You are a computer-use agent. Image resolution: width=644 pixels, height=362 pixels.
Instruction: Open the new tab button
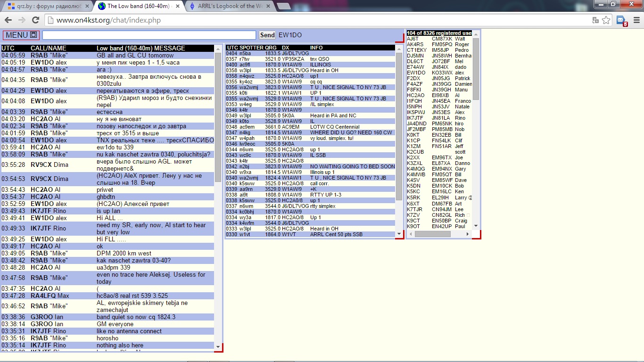[x=283, y=6]
